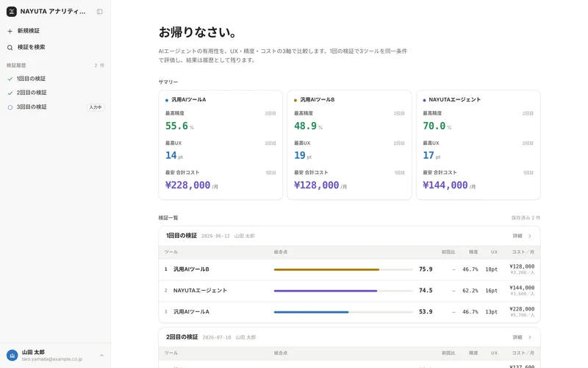Click the 保存済み 2 件 label
The width and height of the screenshot is (588, 368).
click(x=526, y=218)
